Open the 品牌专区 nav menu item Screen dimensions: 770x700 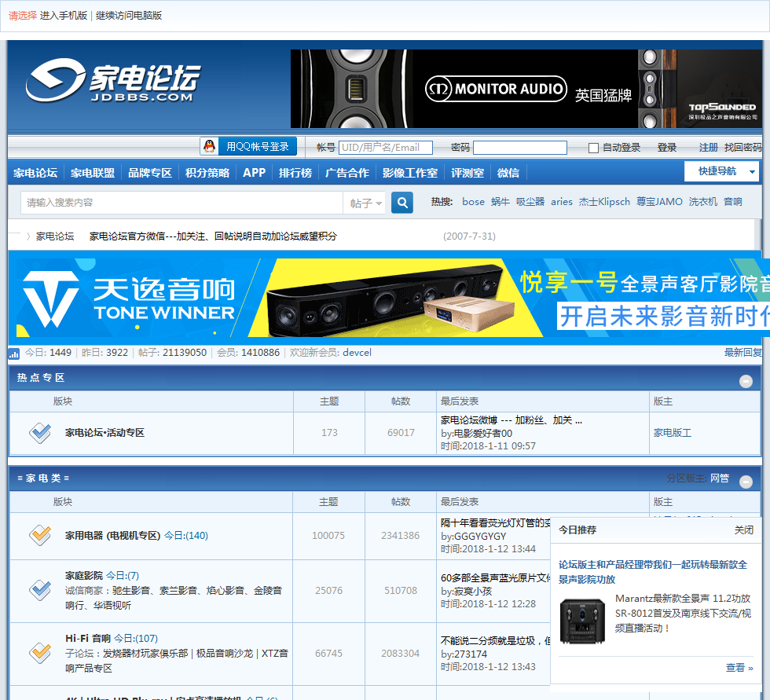(150, 173)
